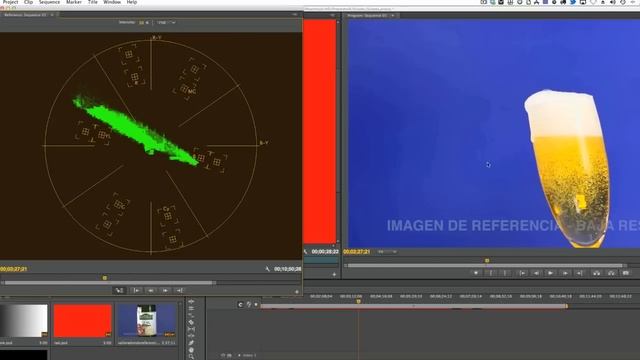Open the Source panel flyout menu
The image size is (640, 360).
pyautogui.click(x=333, y=15)
